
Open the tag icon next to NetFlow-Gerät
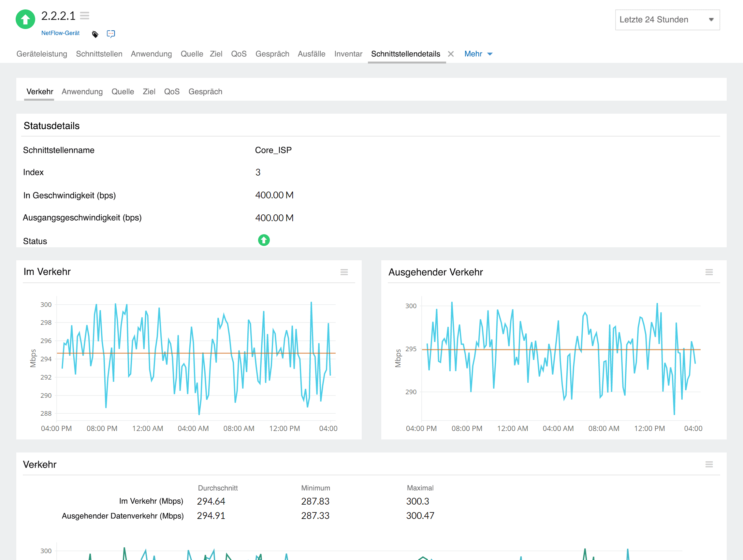[95, 33]
